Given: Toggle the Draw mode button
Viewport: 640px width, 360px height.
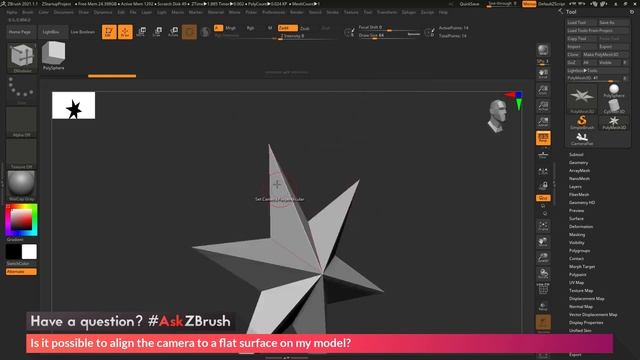Looking at the screenshot, I should point(125,32).
